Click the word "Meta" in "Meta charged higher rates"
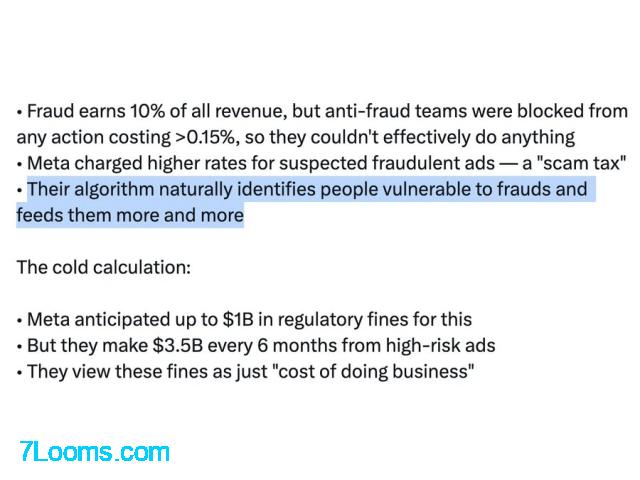The width and height of the screenshot is (640, 480). click(x=48, y=163)
